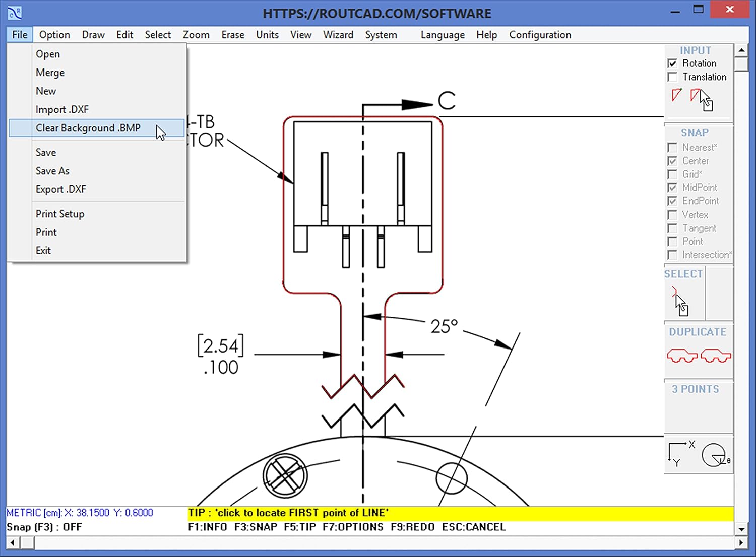Click the first DUPLICATE shape icon
This screenshot has height=557, width=756.
point(682,355)
